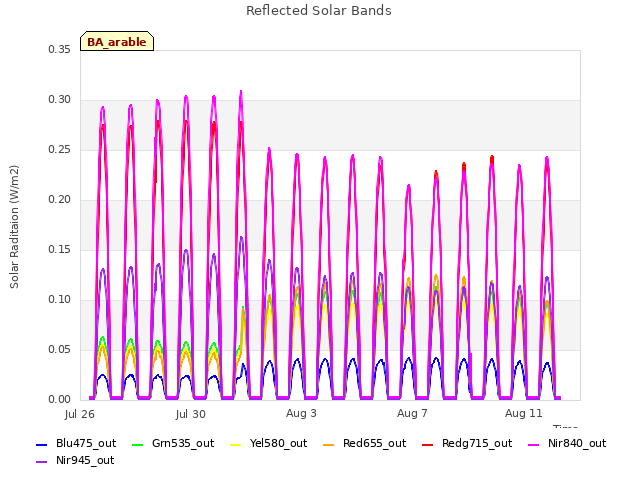Click the 0.15 y-axis tick label
This screenshot has height=480, width=640.
[60, 250]
